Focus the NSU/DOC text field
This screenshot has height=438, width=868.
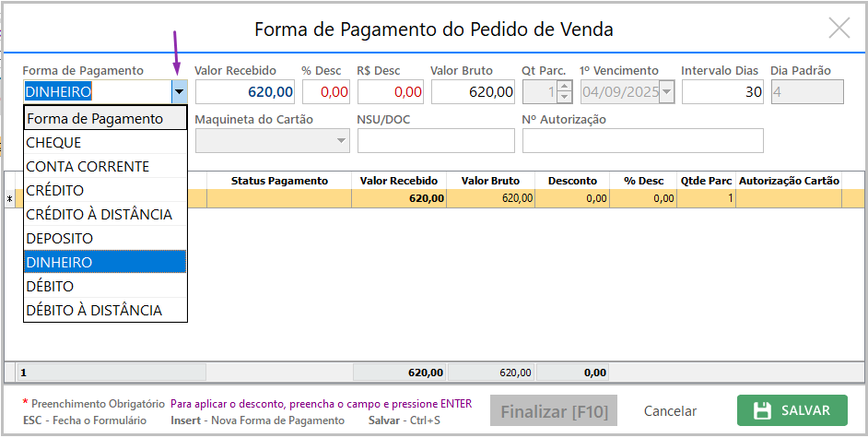click(x=435, y=141)
